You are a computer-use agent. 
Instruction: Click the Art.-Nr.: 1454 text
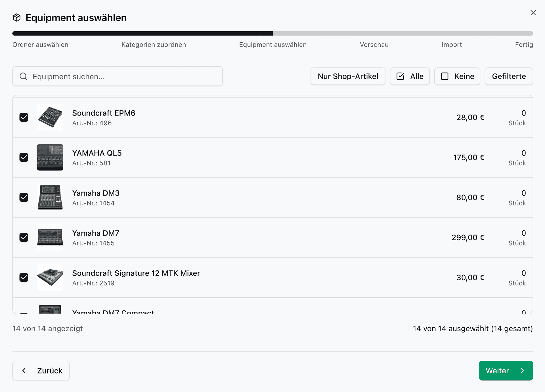(x=93, y=203)
